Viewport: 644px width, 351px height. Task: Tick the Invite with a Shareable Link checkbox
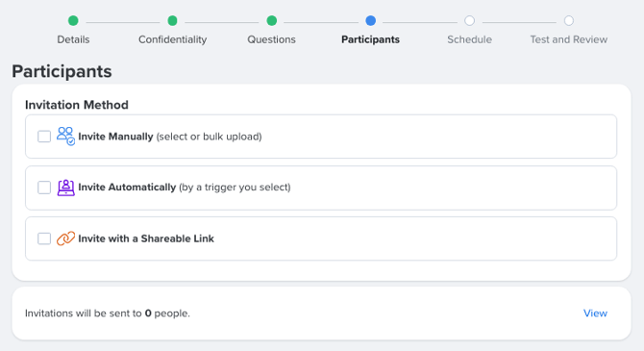point(44,238)
